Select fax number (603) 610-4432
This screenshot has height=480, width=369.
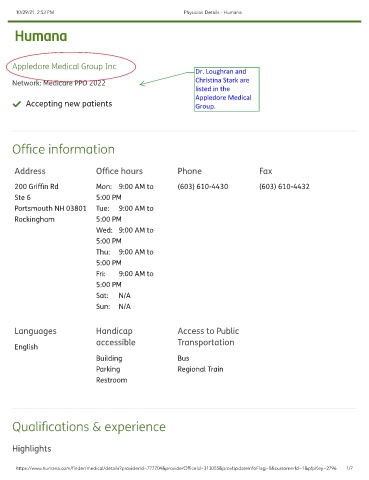pyautogui.click(x=284, y=186)
